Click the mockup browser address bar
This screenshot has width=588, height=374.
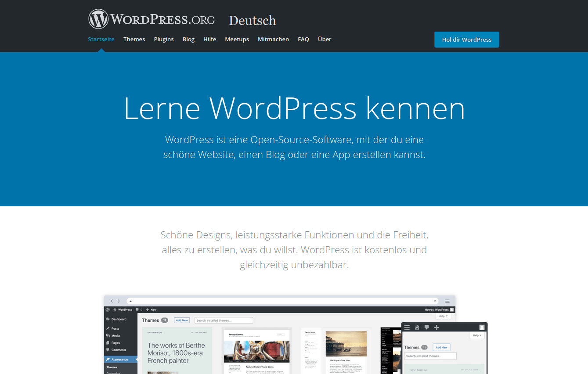pos(283,301)
